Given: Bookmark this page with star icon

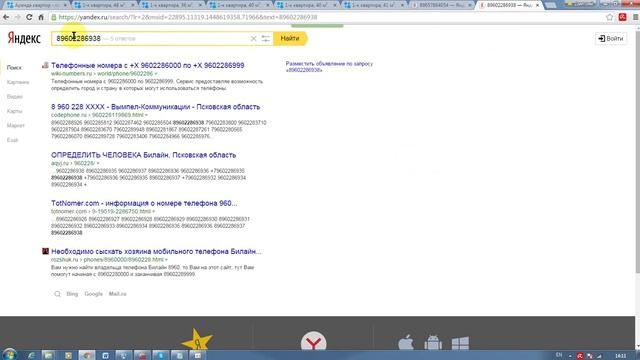Looking at the screenshot, I should pos(609,17).
